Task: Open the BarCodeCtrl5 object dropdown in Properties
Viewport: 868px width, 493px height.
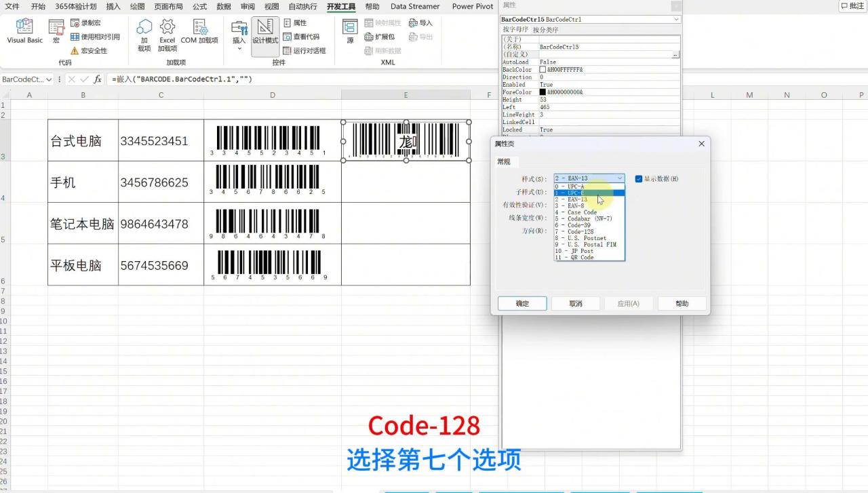Action: click(x=676, y=20)
